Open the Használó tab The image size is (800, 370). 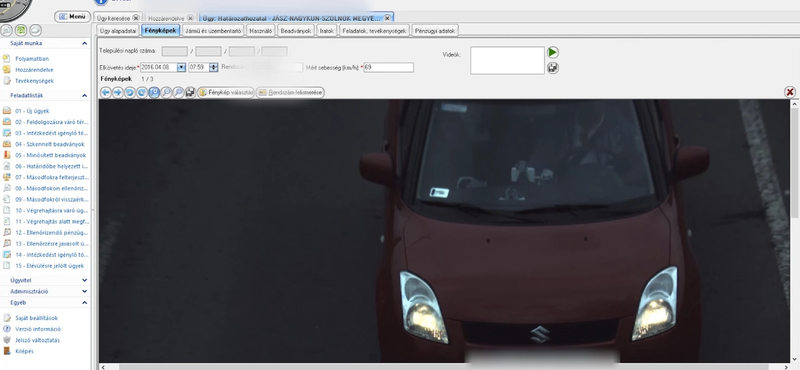(261, 31)
